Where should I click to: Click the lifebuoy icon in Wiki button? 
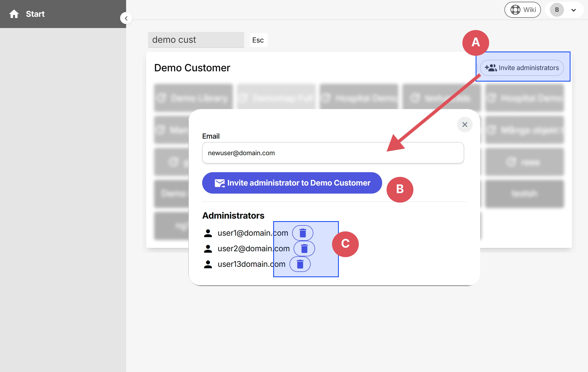pos(515,10)
